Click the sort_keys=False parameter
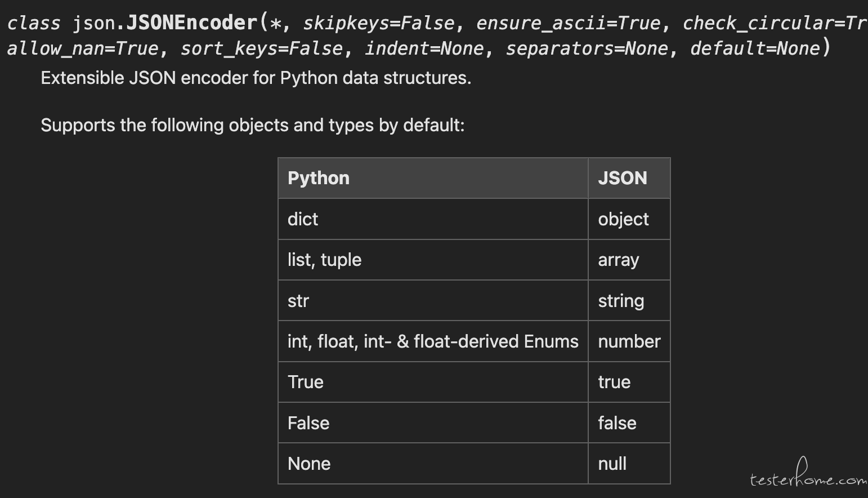868x498 pixels. click(262, 49)
